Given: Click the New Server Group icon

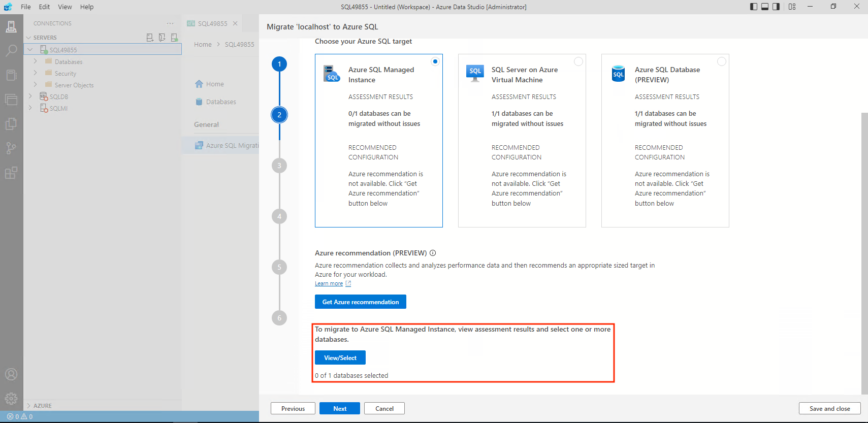Looking at the screenshot, I should click(x=162, y=38).
